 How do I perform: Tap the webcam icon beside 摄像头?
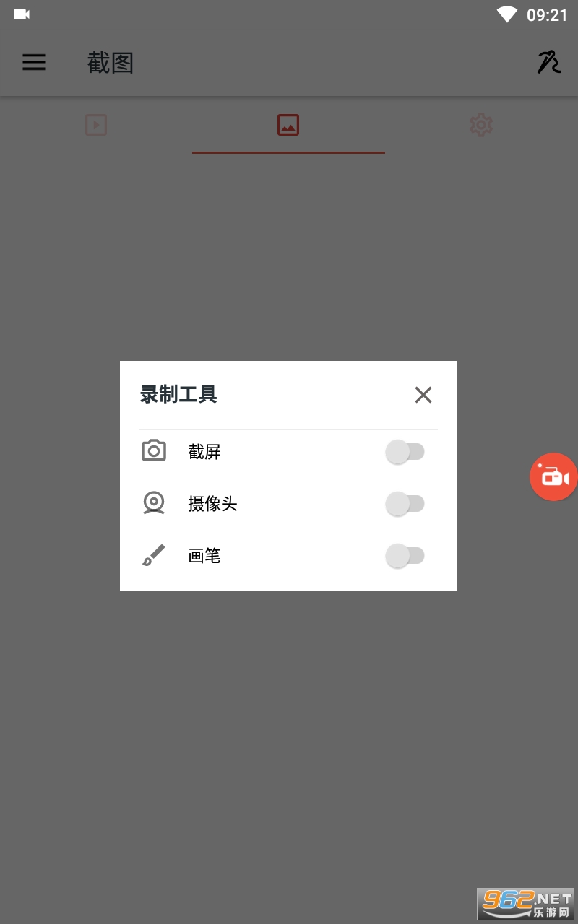pyautogui.click(x=154, y=503)
